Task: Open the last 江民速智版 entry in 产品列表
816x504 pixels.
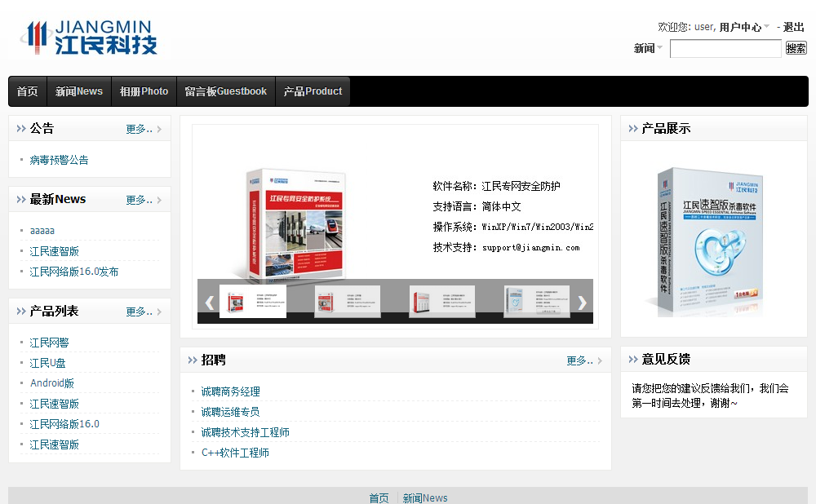Action: 54,444
